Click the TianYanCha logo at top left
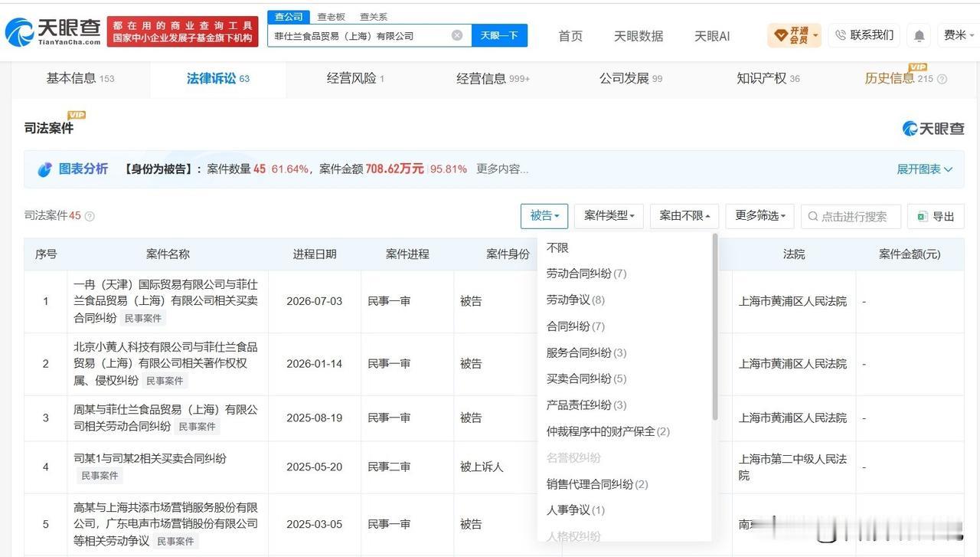The image size is (980, 557). pyautogui.click(x=53, y=31)
